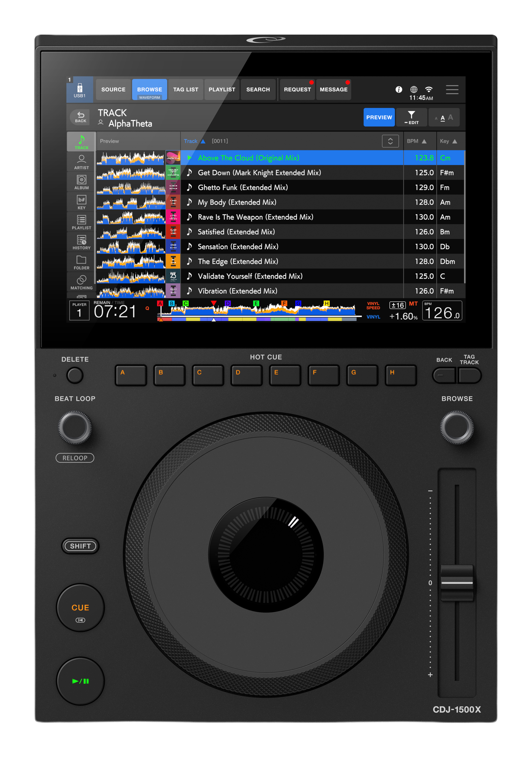Screen dimensions: 532x758
Task: Hit hot cue pad H
Action: (x=400, y=375)
